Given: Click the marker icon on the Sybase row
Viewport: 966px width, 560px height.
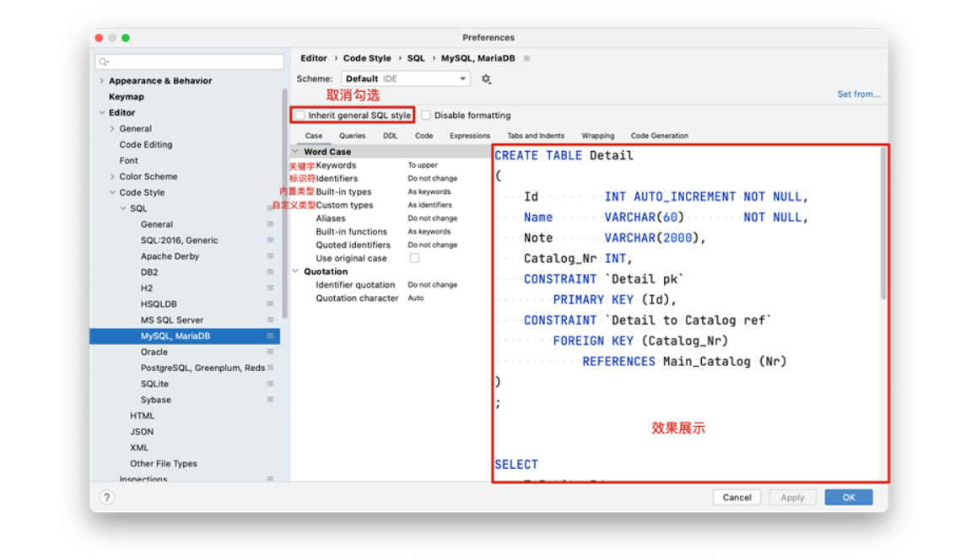Looking at the screenshot, I should 270,400.
